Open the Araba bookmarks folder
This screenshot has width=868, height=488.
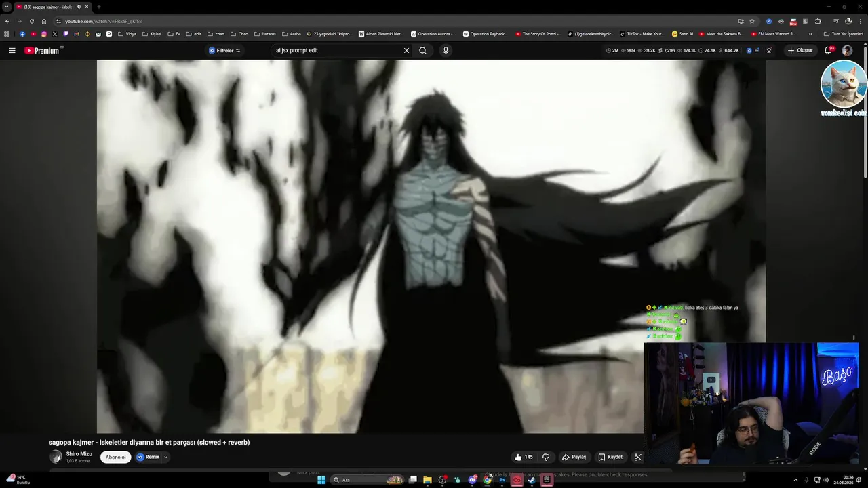click(x=291, y=33)
